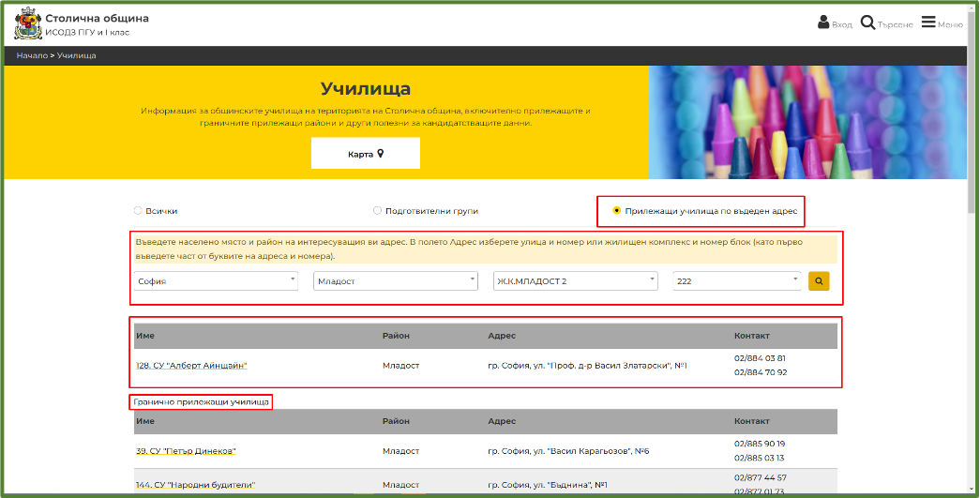The width and height of the screenshot is (980, 498).
Task: Open school 144. СУ "Народни будители" link
Action: [x=196, y=485]
